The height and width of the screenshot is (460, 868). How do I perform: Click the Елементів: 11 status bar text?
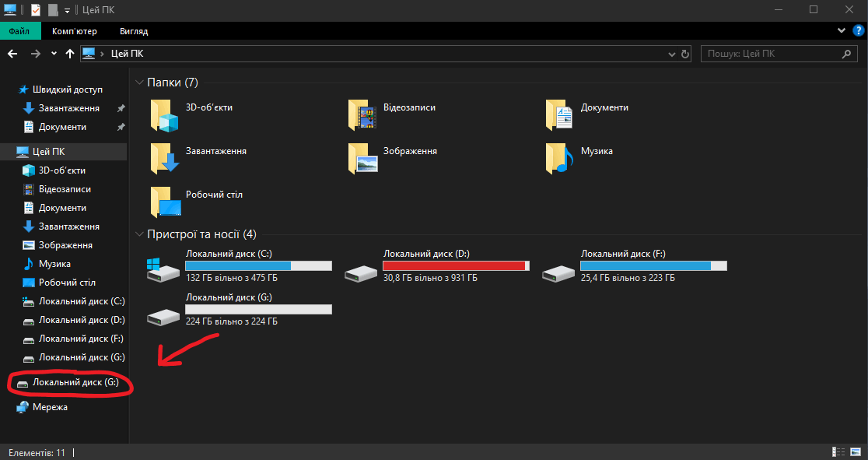tap(37, 453)
